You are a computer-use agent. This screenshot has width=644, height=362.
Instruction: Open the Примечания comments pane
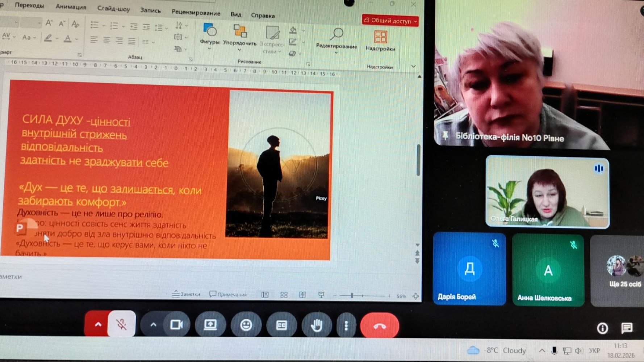click(x=228, y=294)
